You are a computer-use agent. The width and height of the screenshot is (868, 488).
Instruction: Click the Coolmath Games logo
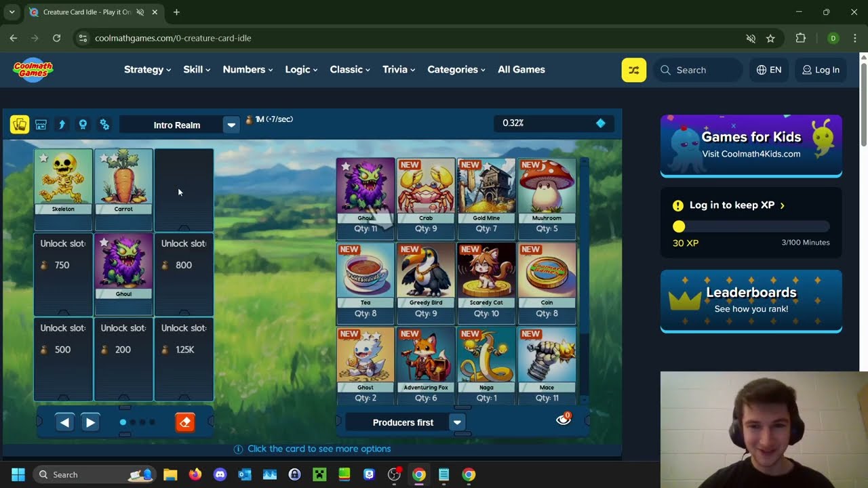tap(33, 69)
